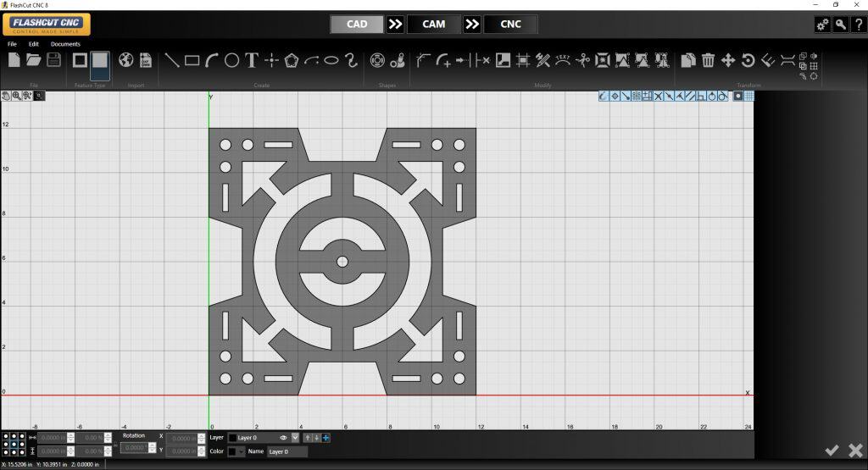Click the Delete trash can icon
The image size is (868, 470).
[708, 60]
